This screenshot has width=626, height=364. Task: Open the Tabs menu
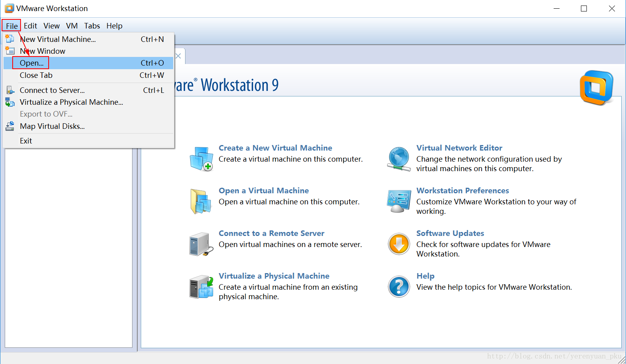[x=92, y=26]
